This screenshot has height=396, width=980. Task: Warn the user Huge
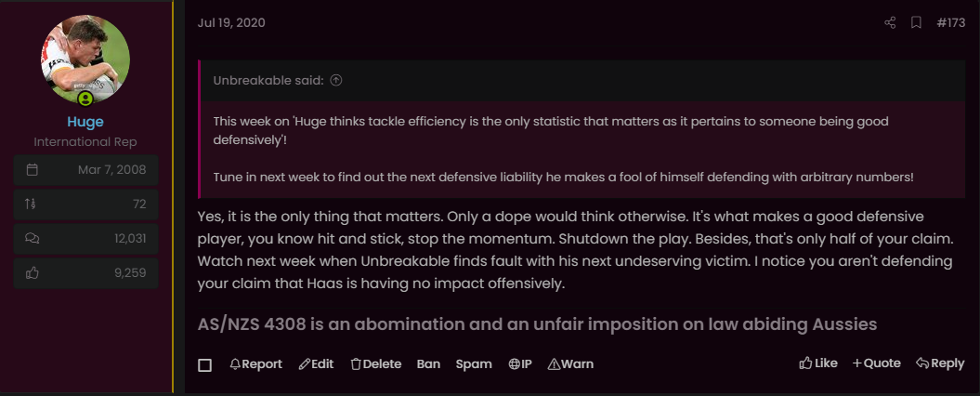(x=570, y=364)
